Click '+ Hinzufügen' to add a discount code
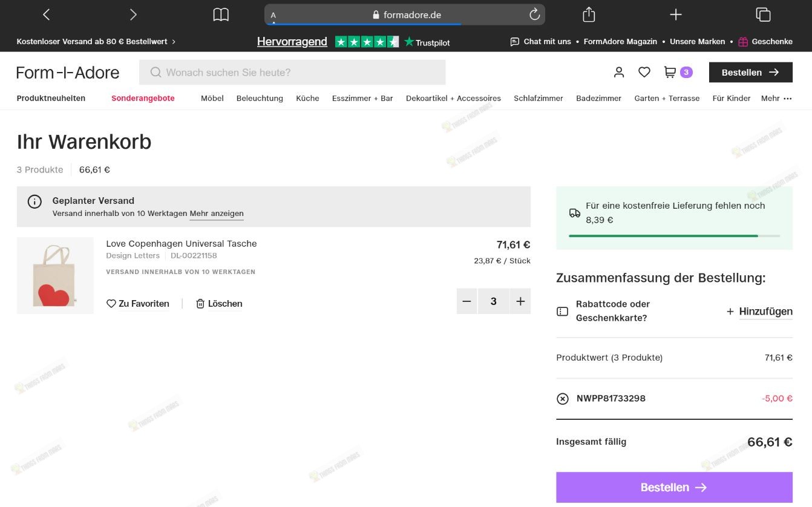Image resolution: width=812 pixels, height=507 pixels. click(759, 312)
